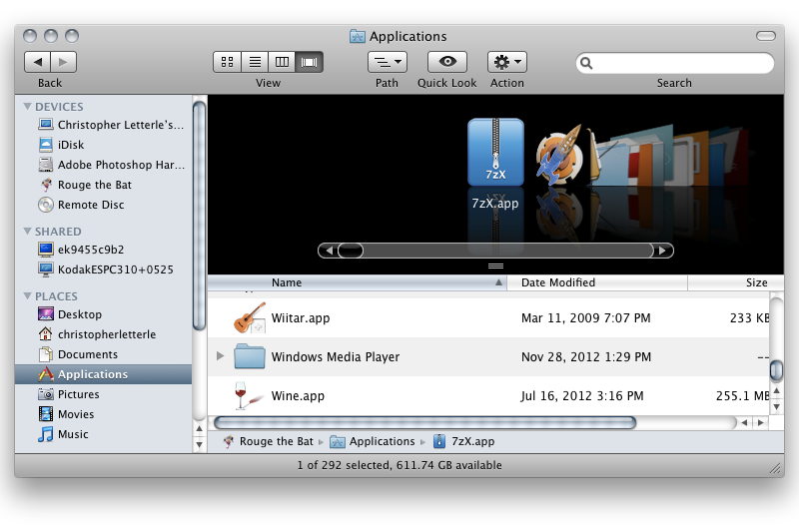This screenshot has width=799, height=532.
Task: Switch to Cover Flow view
Action: pos(310,62)
